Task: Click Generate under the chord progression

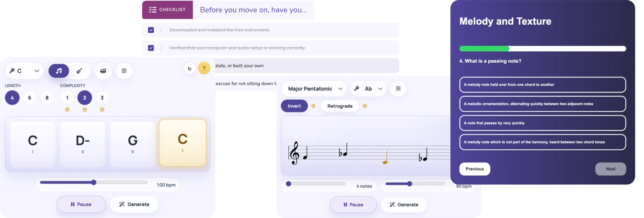Action: 134,204
